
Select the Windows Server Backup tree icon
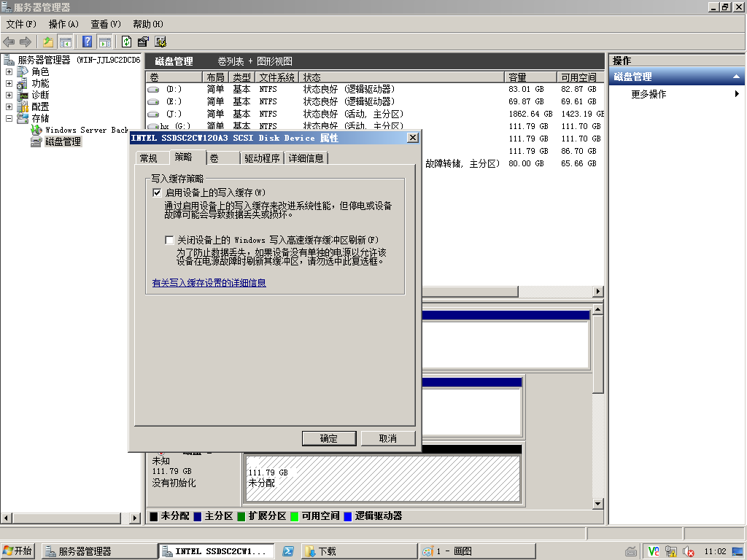click(x=36, y=130)
